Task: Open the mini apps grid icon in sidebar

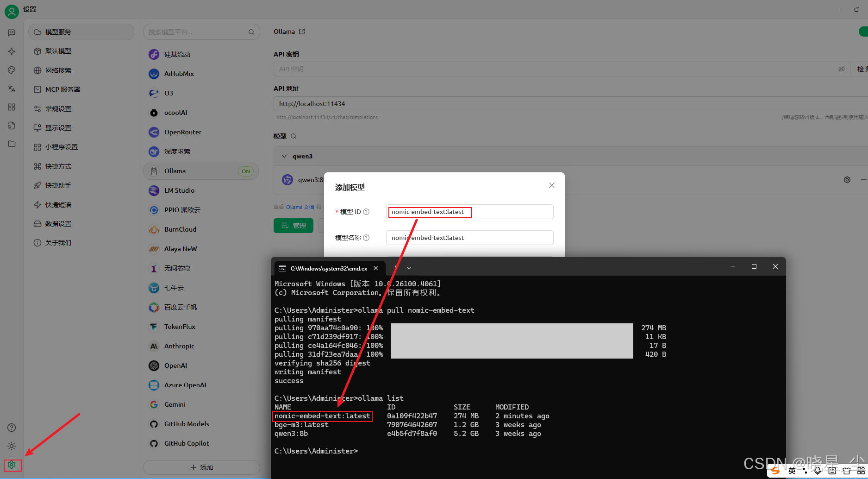Action: 12,107
